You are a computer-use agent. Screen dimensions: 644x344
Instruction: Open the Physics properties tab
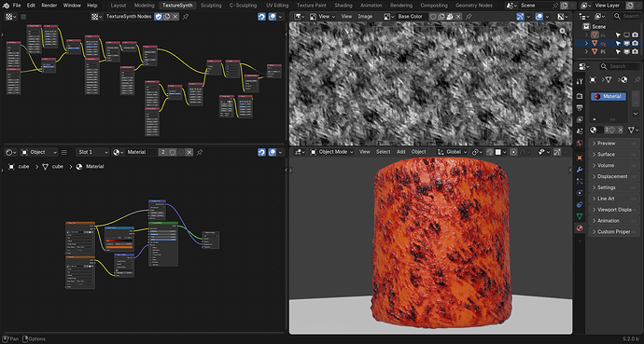point(580,193)
